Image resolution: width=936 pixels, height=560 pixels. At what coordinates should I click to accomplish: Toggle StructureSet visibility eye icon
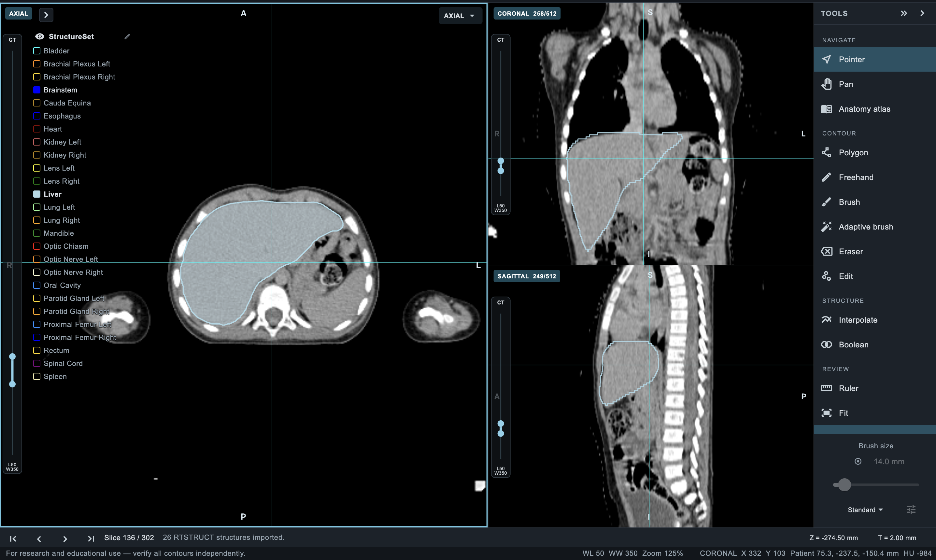[x=40, y=36]
